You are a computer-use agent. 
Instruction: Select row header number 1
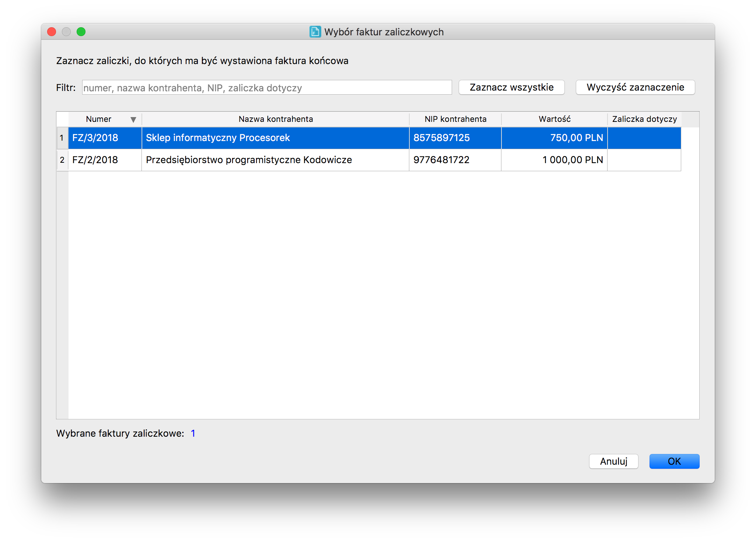62,138
